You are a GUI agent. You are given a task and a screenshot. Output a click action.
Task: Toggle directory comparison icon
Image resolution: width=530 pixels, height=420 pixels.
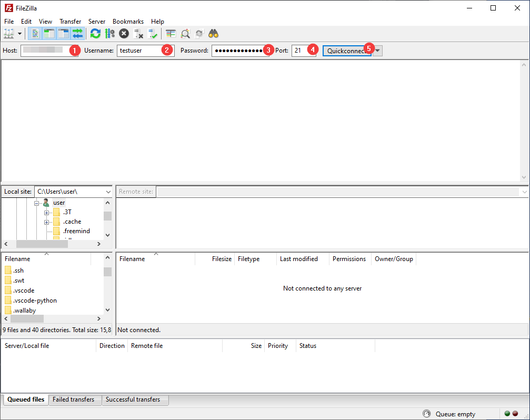pyautogui.click(x=185, y=34)
